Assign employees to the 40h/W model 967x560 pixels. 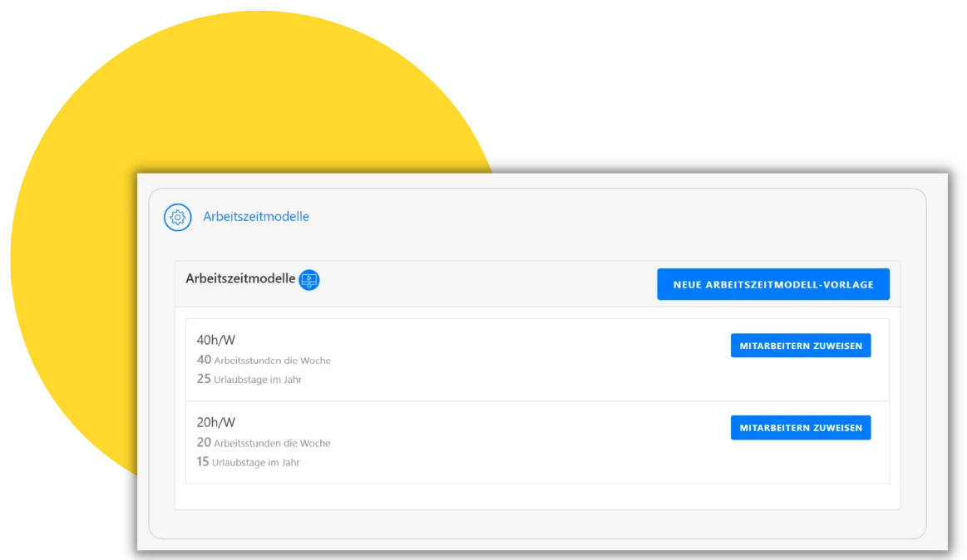(x=801, y=346)
